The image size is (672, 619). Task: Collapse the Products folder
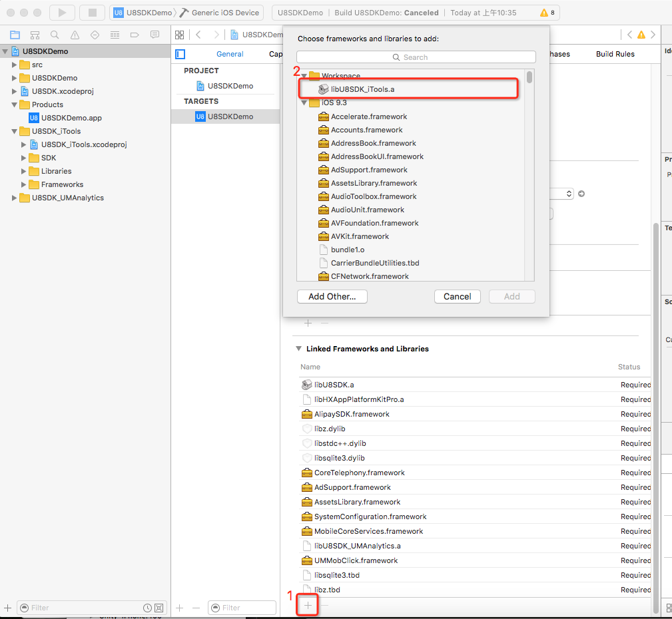click(14, 104)
